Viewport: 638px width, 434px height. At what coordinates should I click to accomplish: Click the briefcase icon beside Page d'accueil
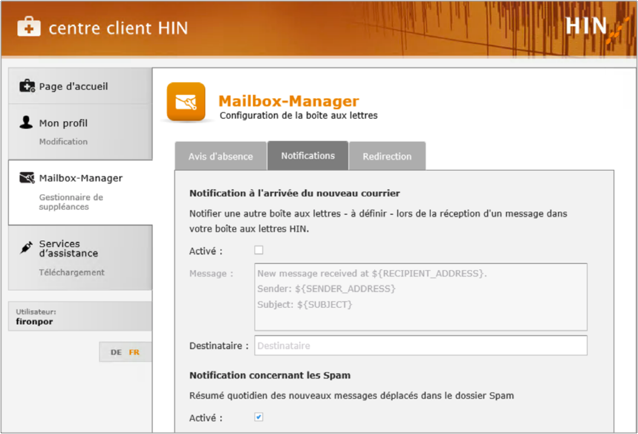[x=27, y=86]
